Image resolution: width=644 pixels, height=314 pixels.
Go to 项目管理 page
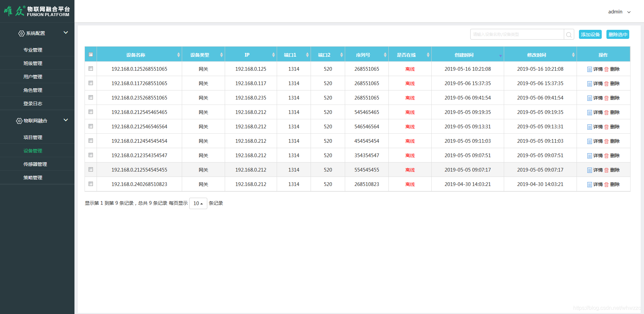pos(33,137)
